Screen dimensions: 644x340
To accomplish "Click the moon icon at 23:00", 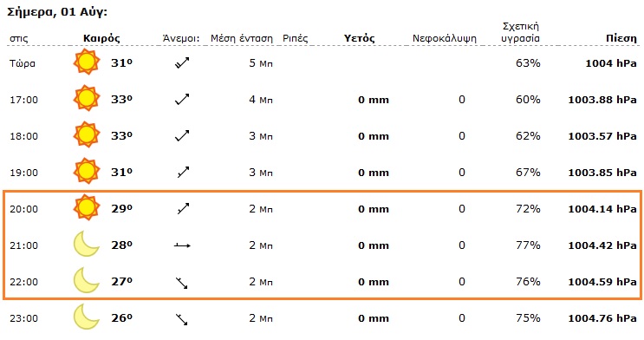I will coord(87,317).
